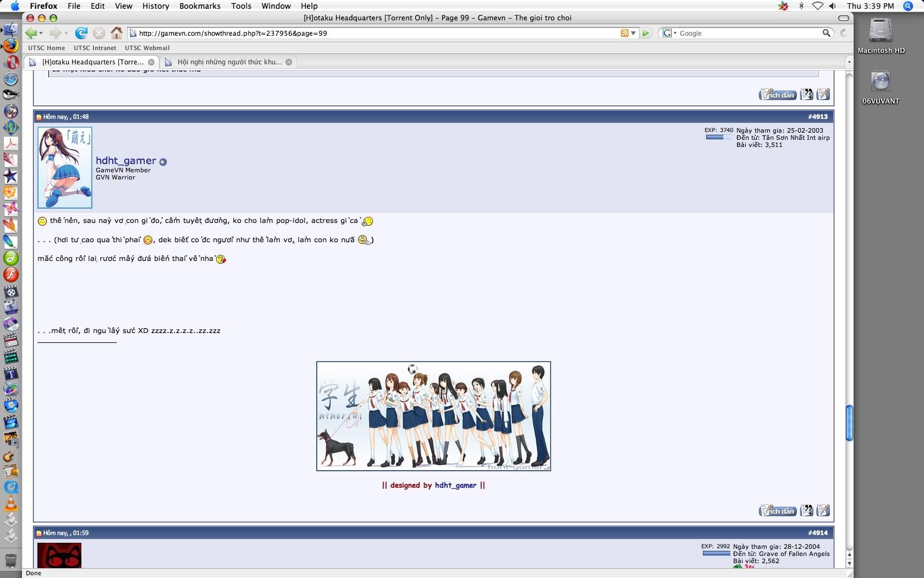This screenshot has width=924, height=578.
Task: Open Opera from the Dock
Action: tap(11, 62)
